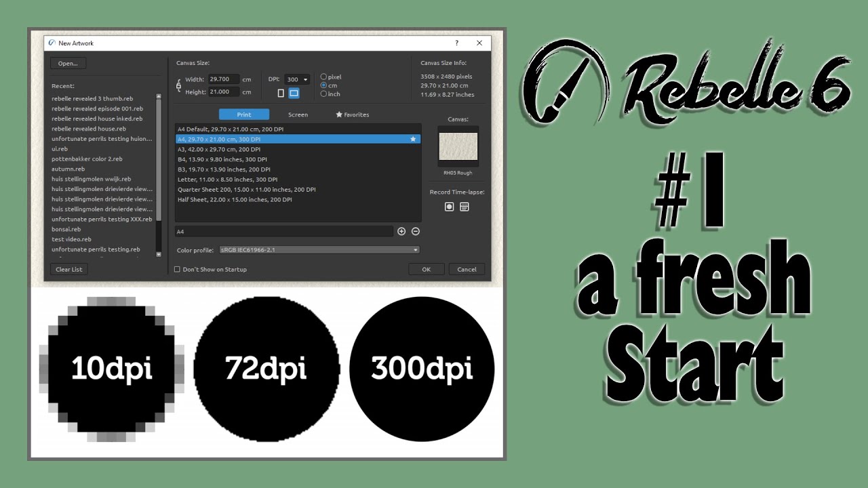868x488 pixels.
Task: Click the Clear List button
Action: [68, 269]
